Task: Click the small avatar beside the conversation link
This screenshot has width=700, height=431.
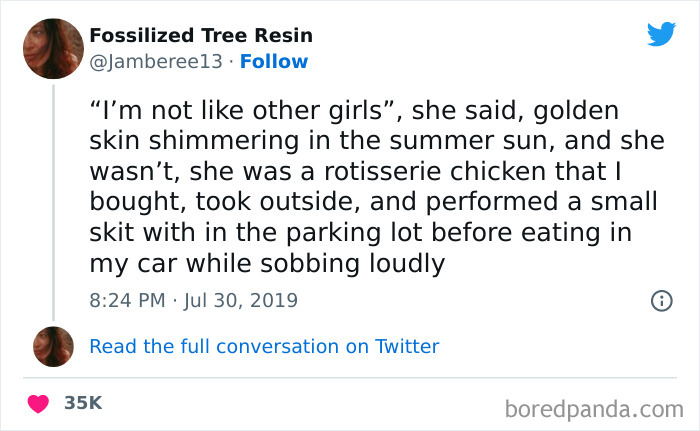Action: pyautogui.click(x=53, y=347)
